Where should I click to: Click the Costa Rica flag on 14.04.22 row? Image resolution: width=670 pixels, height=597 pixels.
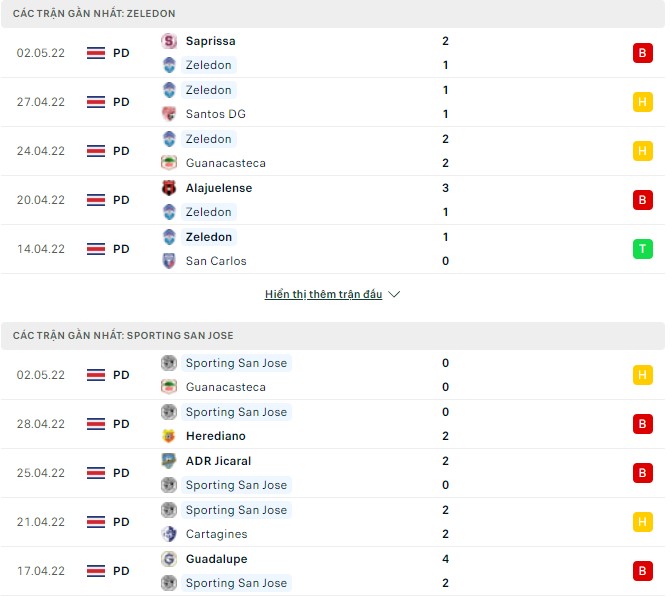point(97,249)
